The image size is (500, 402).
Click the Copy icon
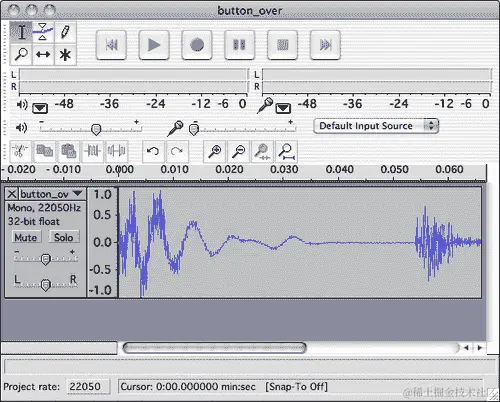click(x=44, y=151)
